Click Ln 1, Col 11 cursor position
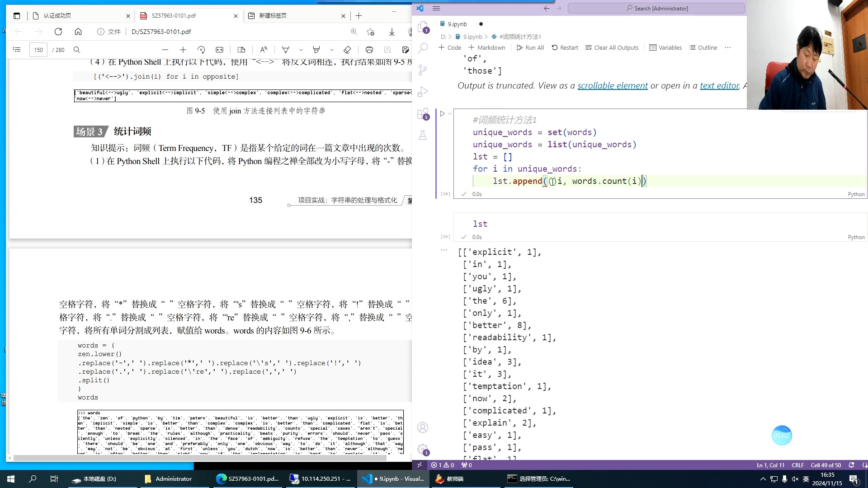The image size is (868, 488). [770, 465]
